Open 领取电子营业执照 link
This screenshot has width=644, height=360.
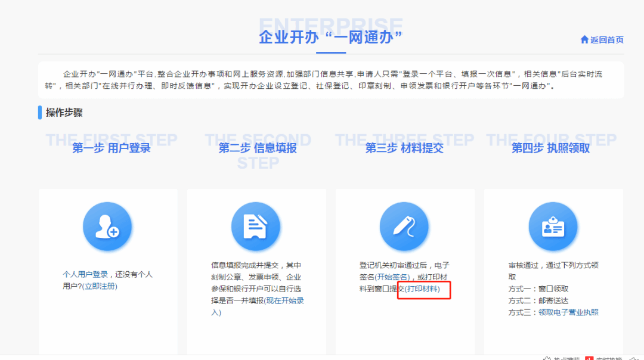click(x=568, y=312)
